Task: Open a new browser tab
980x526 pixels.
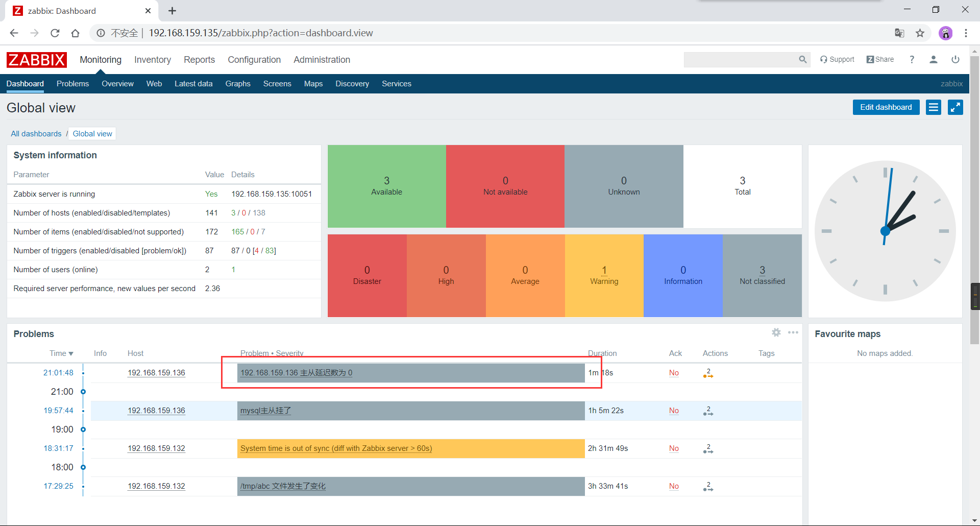Action: [172, 11]
